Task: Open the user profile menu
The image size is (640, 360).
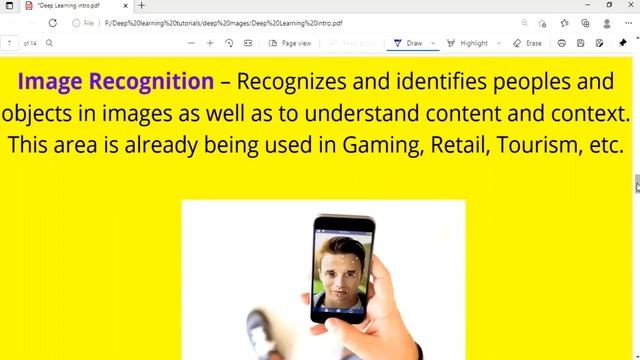Action: point(607,23)
